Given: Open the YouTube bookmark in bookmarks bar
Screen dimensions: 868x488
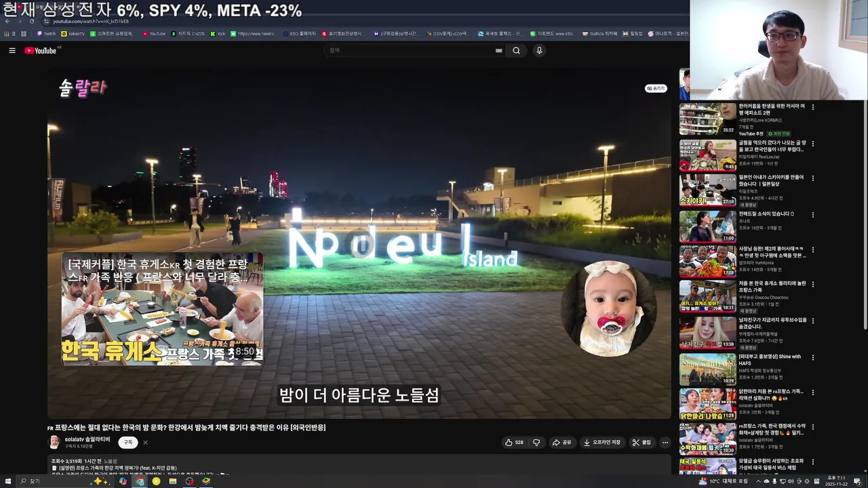Looking at the screenshot, I should pyautogui.click(x=154, y=33).
